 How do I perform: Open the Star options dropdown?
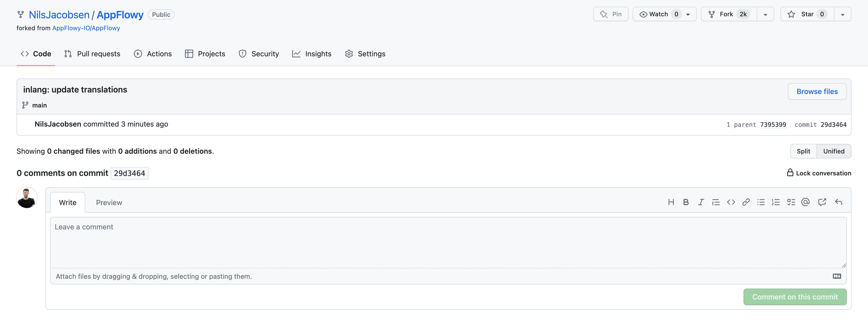pos(842,14)
